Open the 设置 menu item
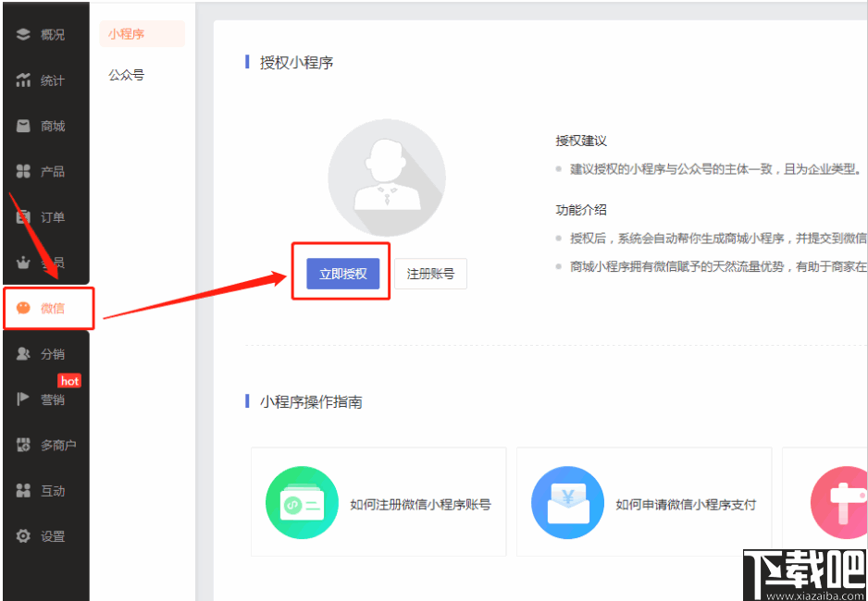 click(53, 536)
